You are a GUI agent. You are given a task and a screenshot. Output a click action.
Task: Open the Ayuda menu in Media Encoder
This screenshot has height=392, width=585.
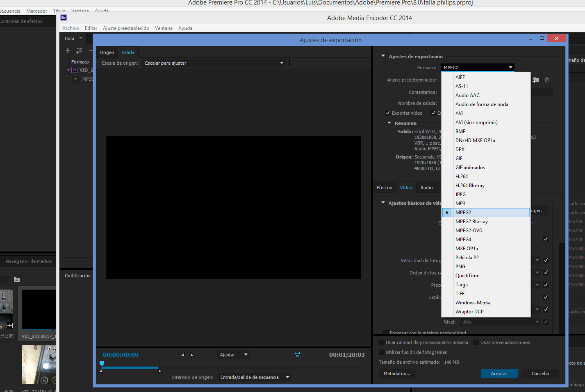185,28
